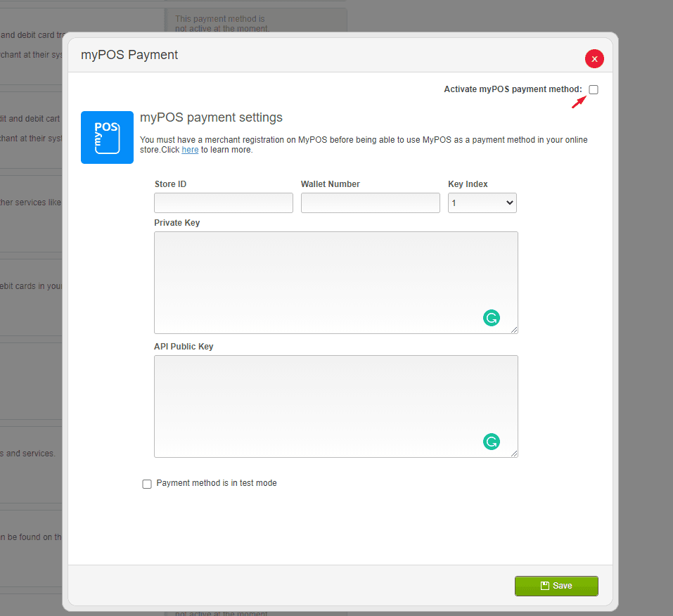The height and width of the screenshot is (616, 673).
Task: Click the red arrow pointing at checkbox
Action: (x=578, y=103)
